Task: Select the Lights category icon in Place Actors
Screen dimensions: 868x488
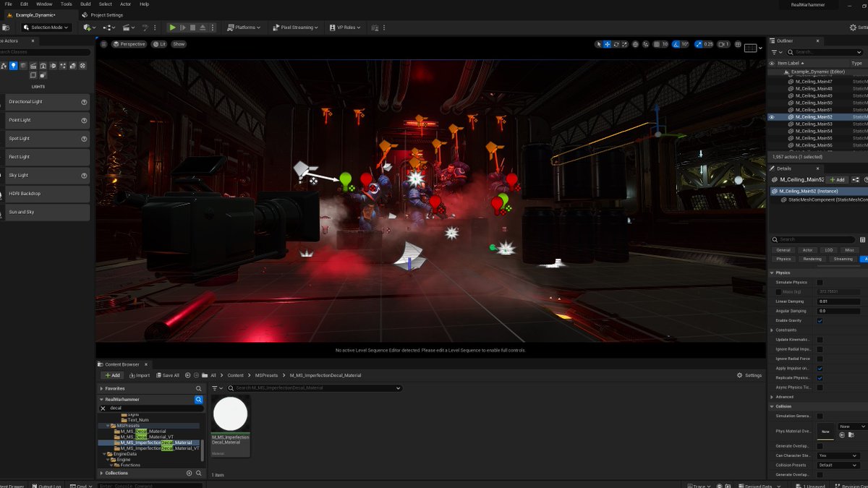Action: [13, 66]
